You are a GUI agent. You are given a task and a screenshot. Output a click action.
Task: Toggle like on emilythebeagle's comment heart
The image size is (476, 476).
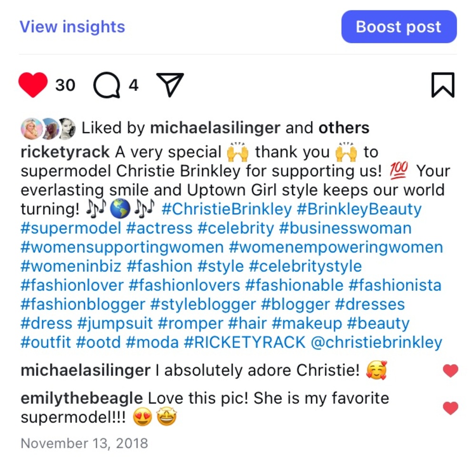click(x=450, y=408)
